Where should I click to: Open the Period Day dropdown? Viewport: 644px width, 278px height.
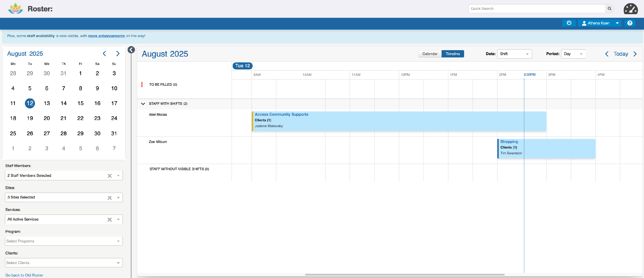573,54
